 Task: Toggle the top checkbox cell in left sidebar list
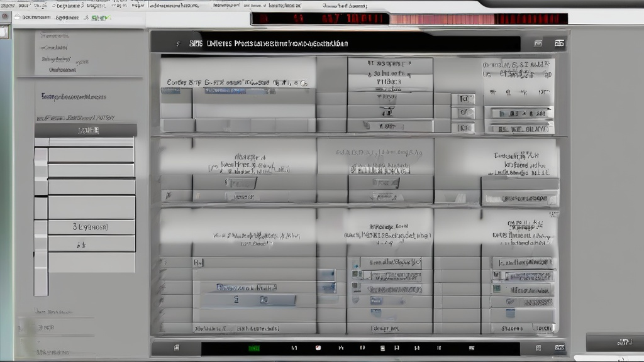pyautogui.click(x=40, y=155)
